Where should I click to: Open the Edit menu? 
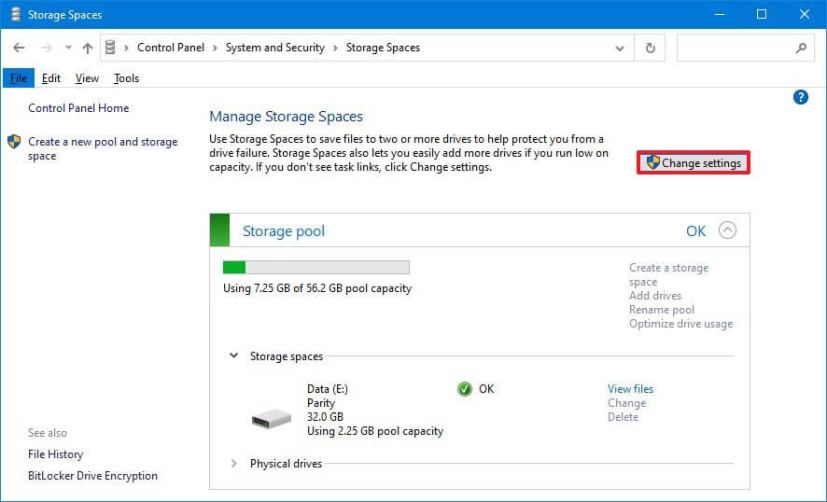51,79
